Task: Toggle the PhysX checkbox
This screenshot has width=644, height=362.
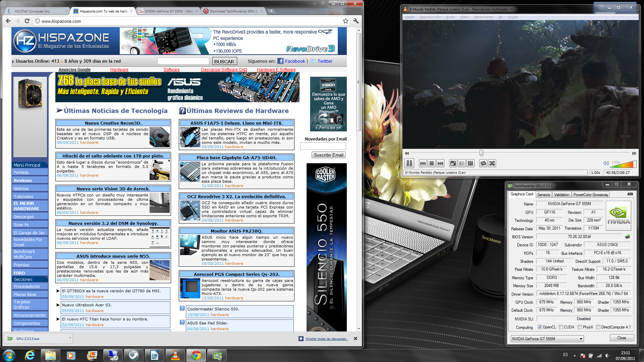Action: coord(580,327)
